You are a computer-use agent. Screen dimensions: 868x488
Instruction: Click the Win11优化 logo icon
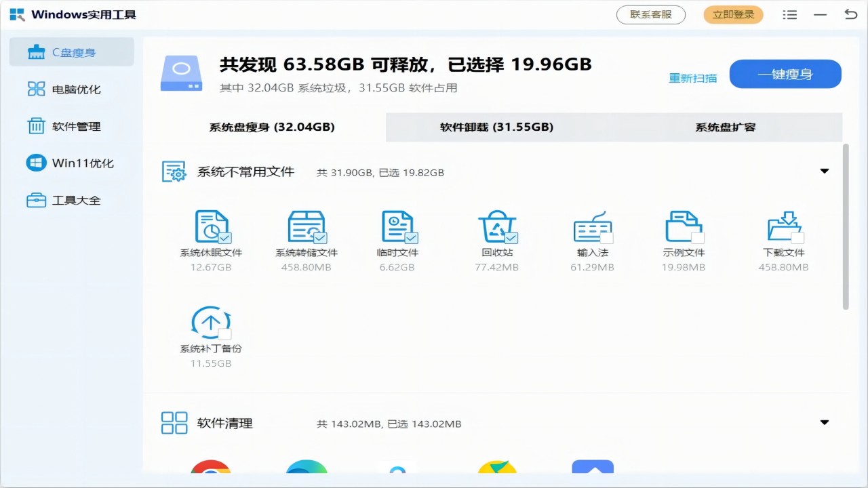tap(36, 163)
